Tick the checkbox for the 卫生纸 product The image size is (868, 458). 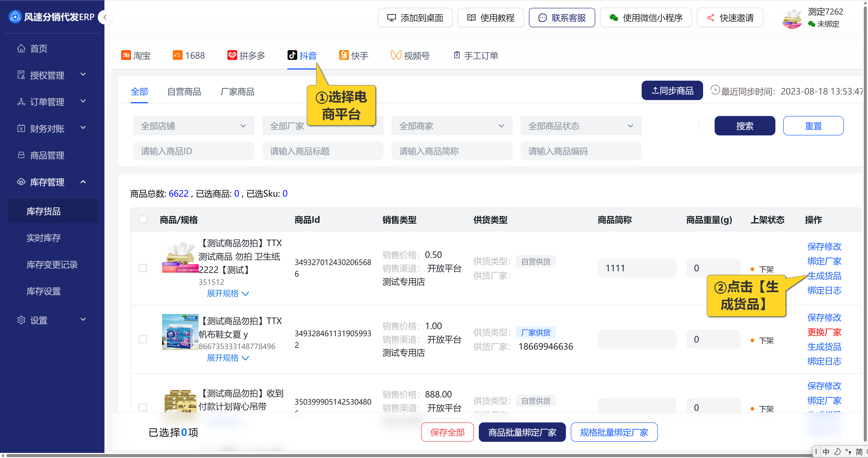(143, 268)
